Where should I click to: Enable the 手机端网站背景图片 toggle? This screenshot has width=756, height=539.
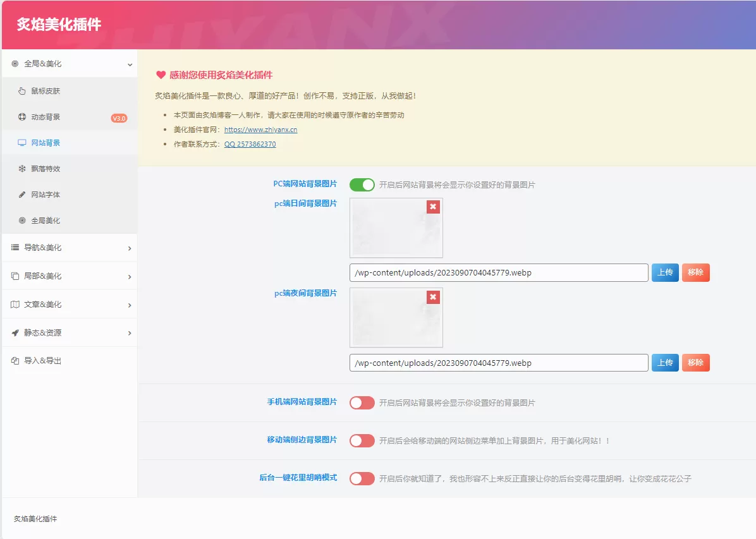362,403
